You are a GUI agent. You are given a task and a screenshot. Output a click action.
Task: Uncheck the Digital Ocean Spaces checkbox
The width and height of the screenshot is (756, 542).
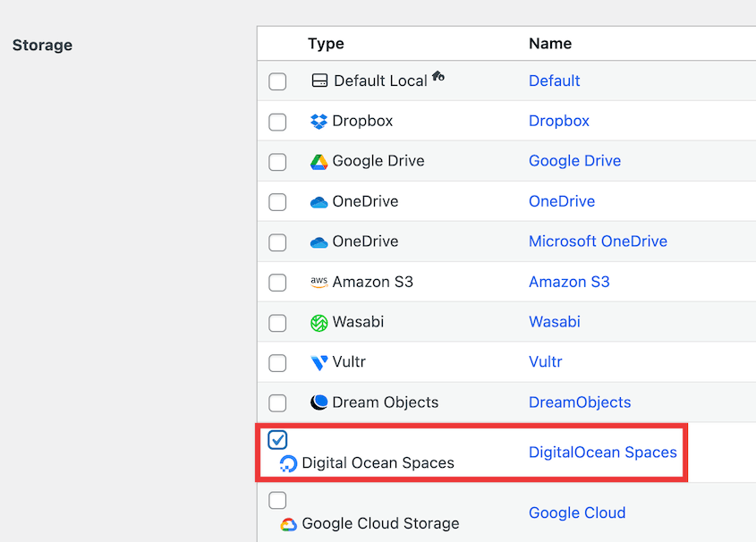pos(277,440)
